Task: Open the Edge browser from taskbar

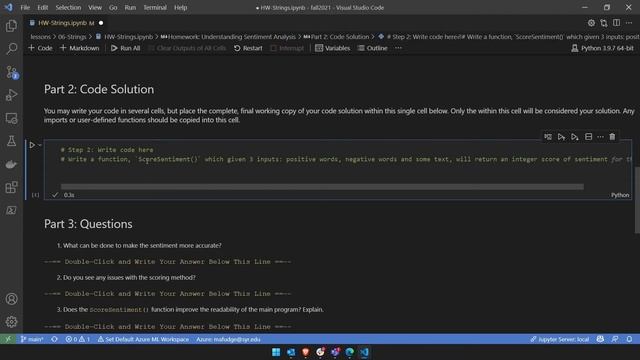Action: 349,352
